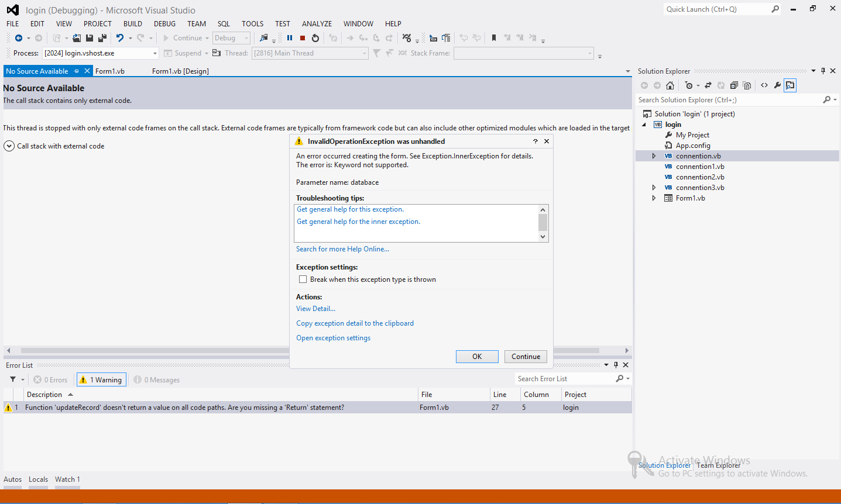The height and width of the screenshot is (504, 841).
Task: Click 'Get general help for the inner exception'
Action: (x=358, y=222)
